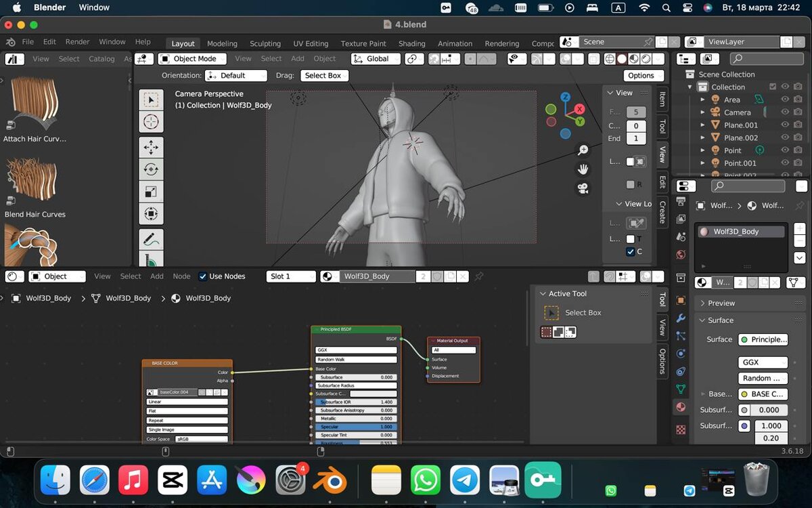812x508 pixels.
Task: Open the Slot 1 material slot dropdown
Action: coord(291,276)
